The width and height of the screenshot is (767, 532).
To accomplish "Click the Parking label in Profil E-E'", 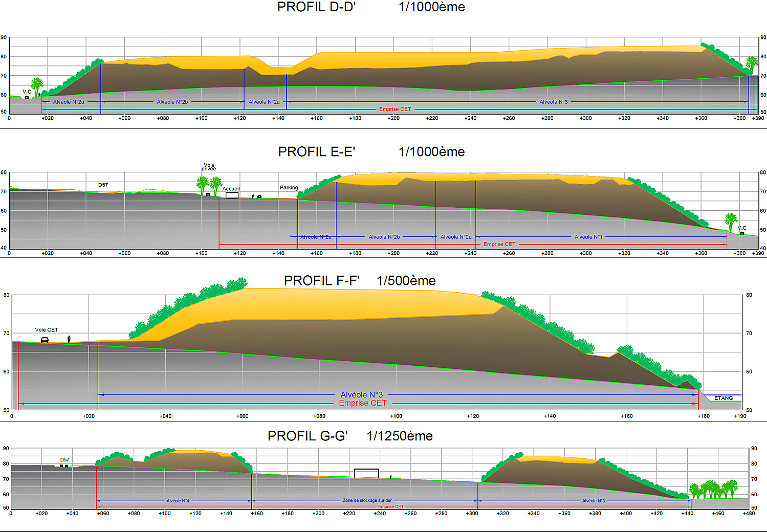I will (289, 188).
